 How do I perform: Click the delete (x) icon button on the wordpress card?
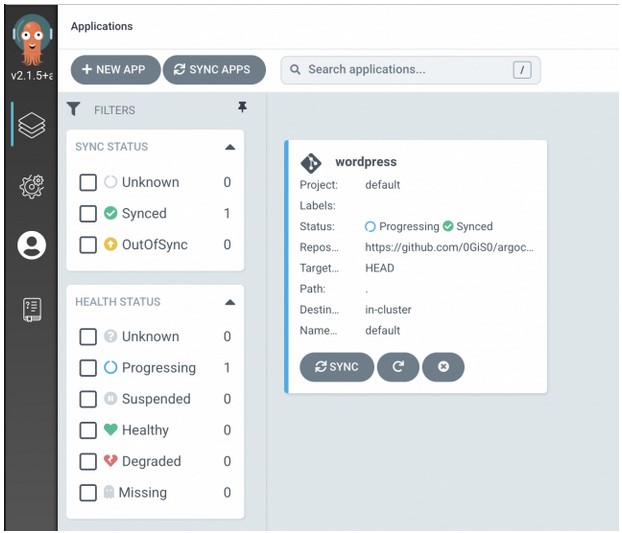coord(443,367)
